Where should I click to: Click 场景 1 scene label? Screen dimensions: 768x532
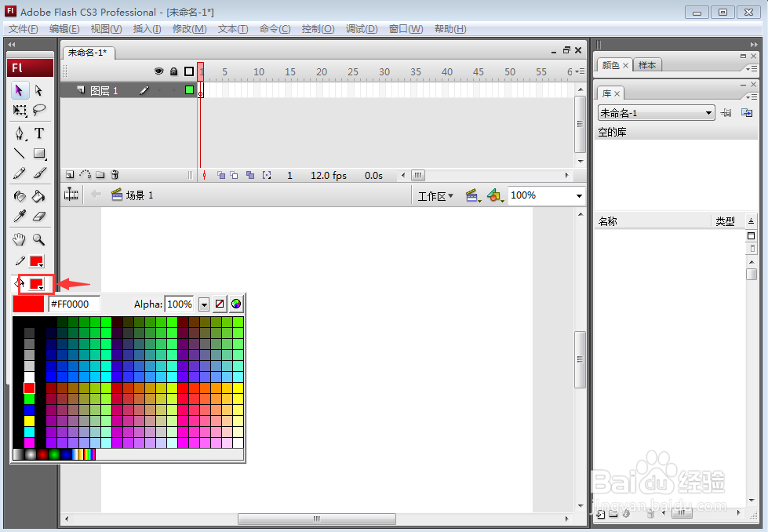140,195
